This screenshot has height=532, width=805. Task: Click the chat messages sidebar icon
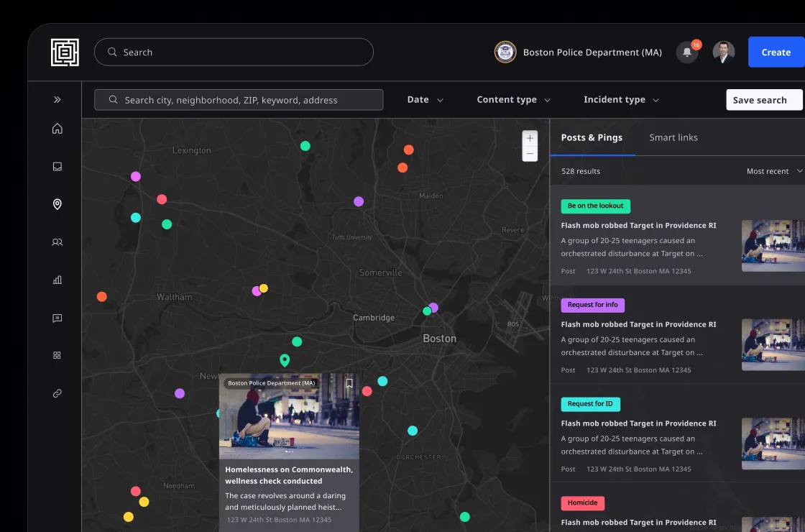pyautogui.click(x=57, y=318)
